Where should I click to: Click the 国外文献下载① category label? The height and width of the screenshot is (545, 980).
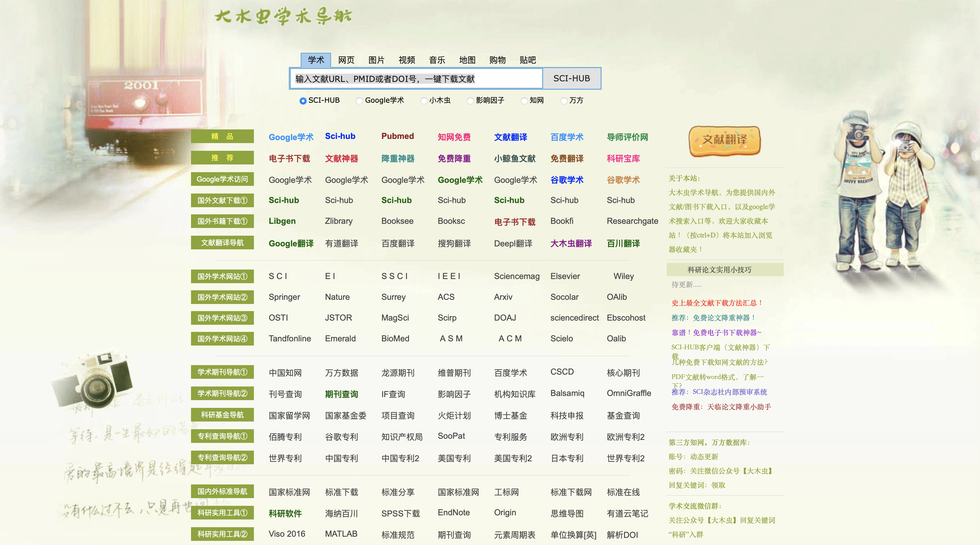coord(222,200)
